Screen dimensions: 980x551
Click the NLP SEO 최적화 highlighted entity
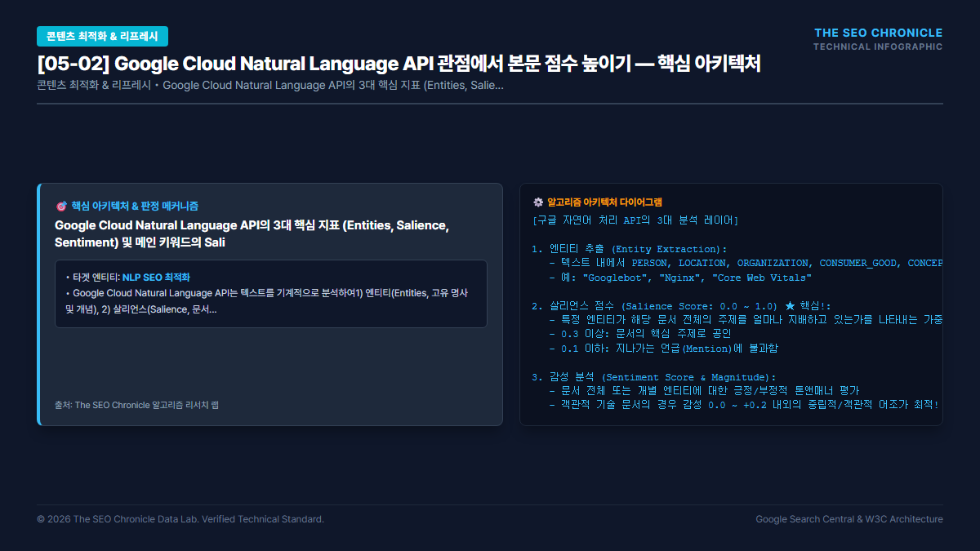click(x=156, y=278)
